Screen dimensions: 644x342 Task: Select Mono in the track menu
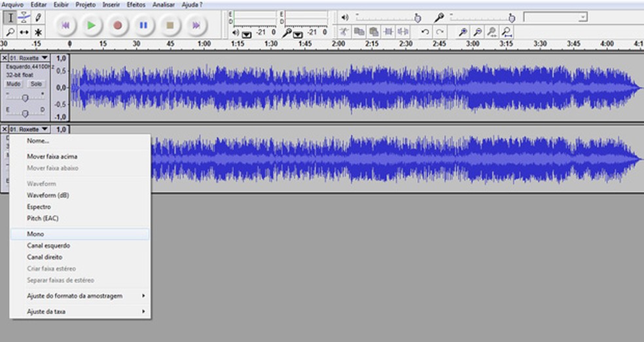coord(80,234)
